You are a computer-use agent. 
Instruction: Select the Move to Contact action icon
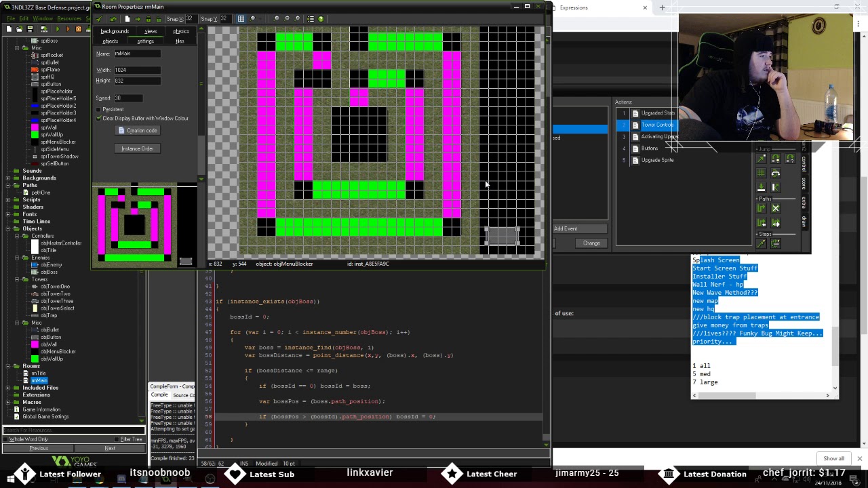[761, 187]
